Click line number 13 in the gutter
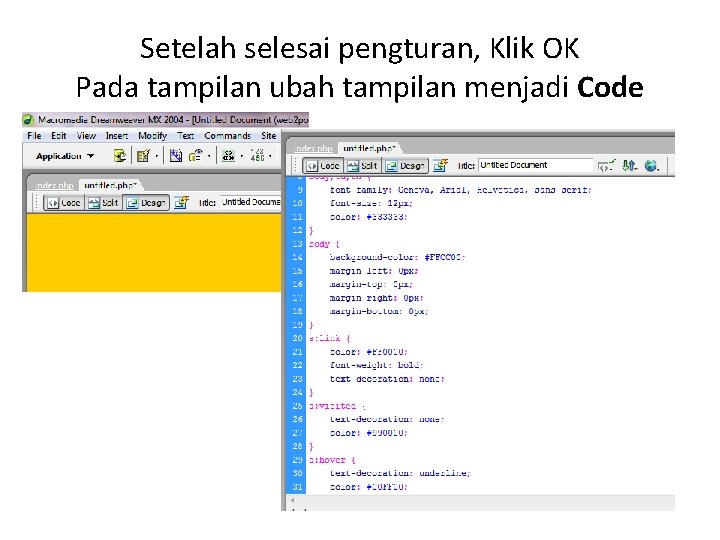This screenshot has width=720, height=540. click(298, 244)
